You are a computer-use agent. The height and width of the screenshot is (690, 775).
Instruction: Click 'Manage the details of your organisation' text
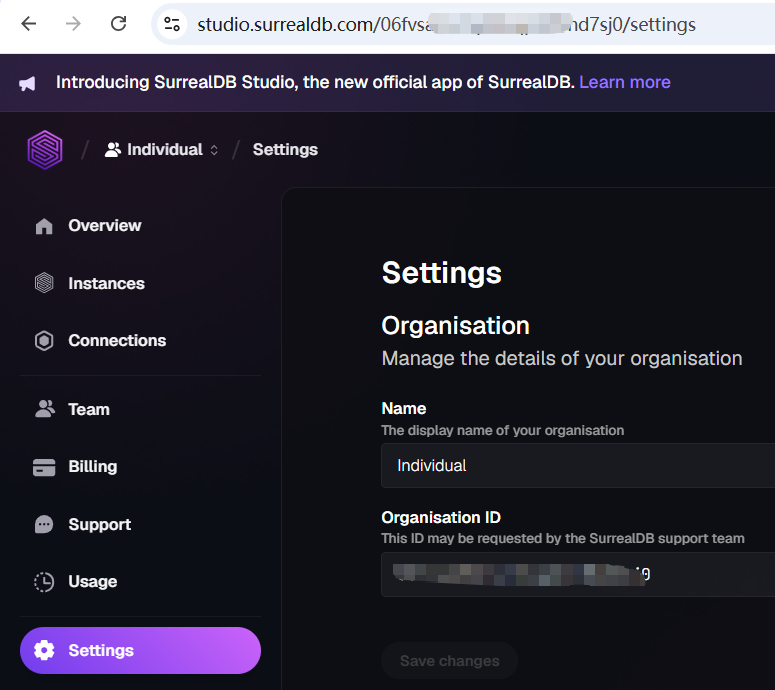coord(562,359)
